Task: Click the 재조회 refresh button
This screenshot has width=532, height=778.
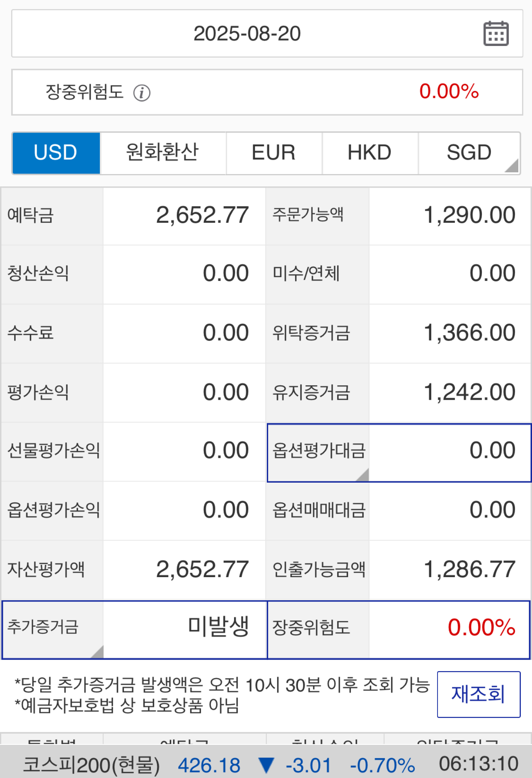Action: [x=479, y=694]
